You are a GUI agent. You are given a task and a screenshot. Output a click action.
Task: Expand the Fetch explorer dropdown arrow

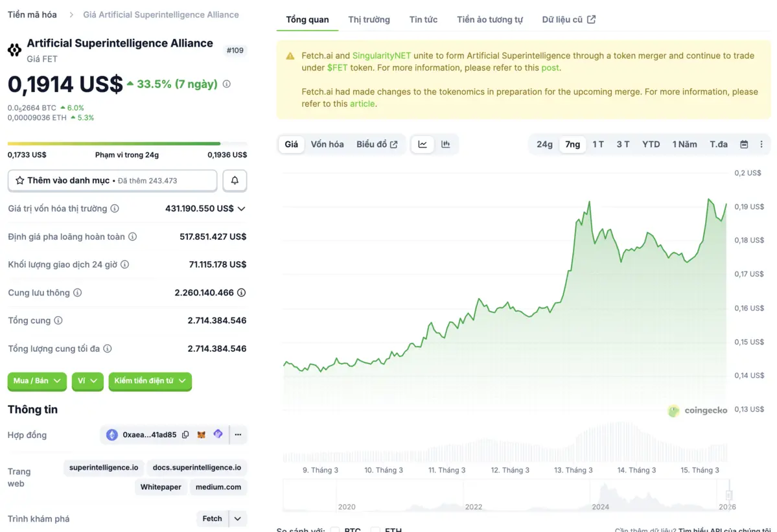[x=238, y=518]
